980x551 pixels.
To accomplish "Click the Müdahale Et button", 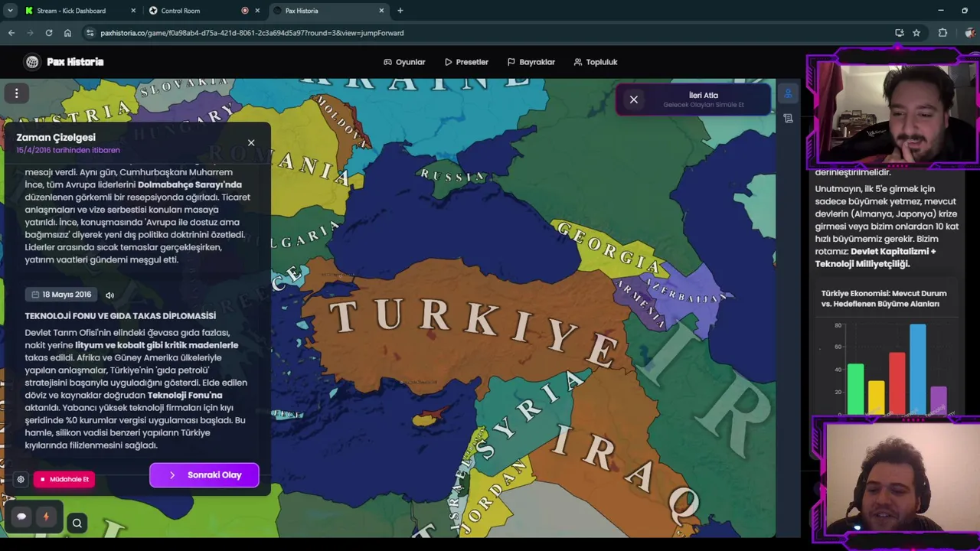I will (x=64, y=479).
